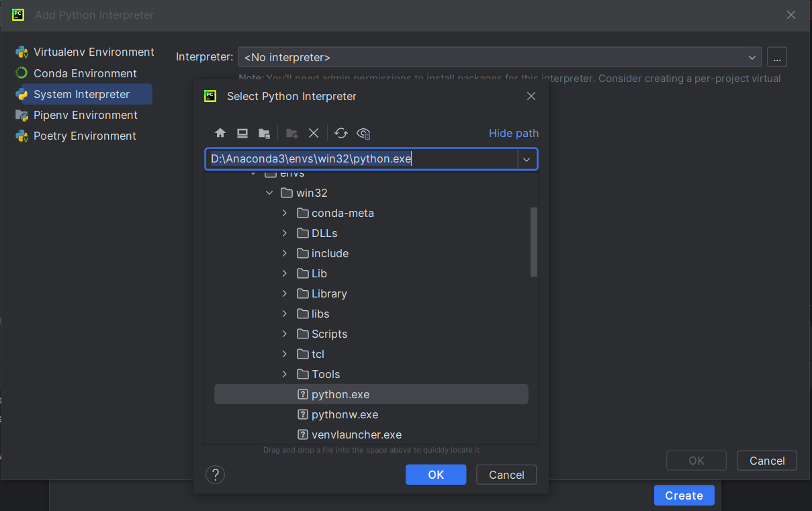Screen dimensions: 812x511
Task: Close the Select Python Interpreter dialog
Action: click(x=531, y=96)
